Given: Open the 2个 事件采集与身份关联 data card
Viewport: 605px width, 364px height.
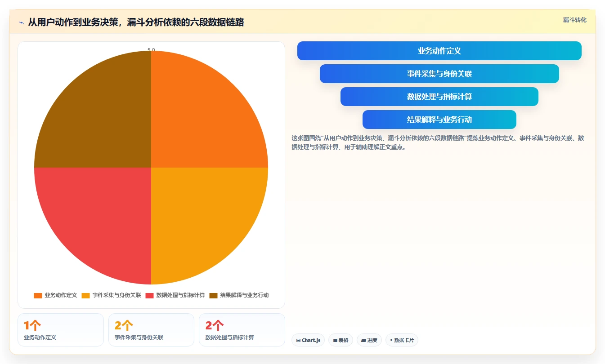Looking at the screenshot, I should coord(151,330).
